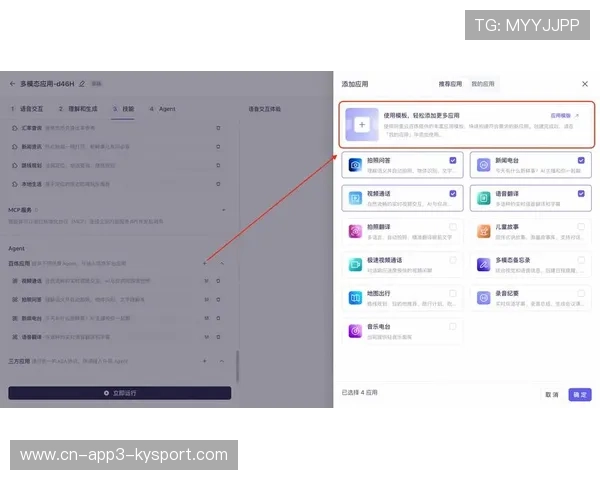
Task: Open the 应用模板 link in the banner
Action: click(565, 116)
